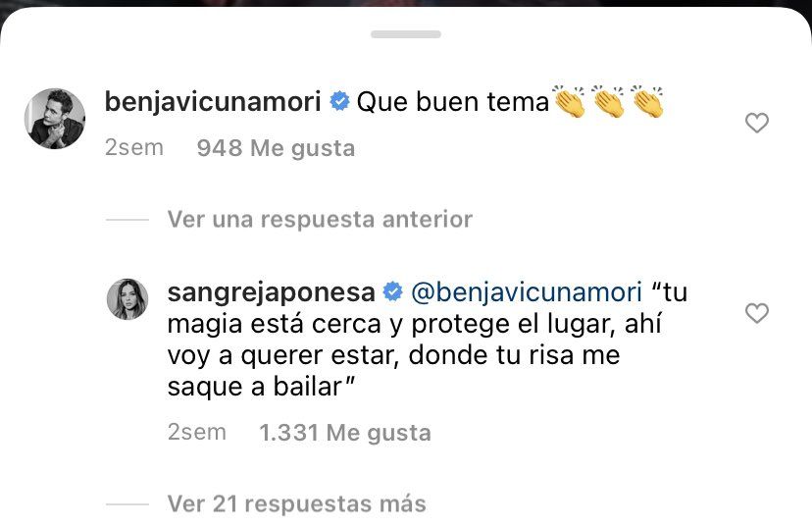812x526 pixels.
Task: Click the '2sem' timestamp under sangrejaponesa's reply
Action: 197,432
